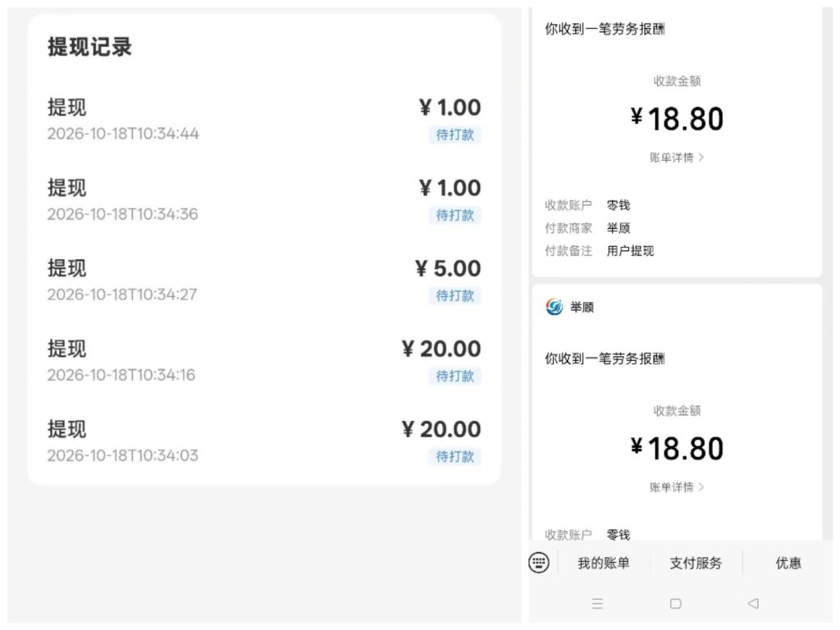The height and width of the screenshot is (630, 840).
Task: Tap the 用户提现 payment remark
Action: 630,251
